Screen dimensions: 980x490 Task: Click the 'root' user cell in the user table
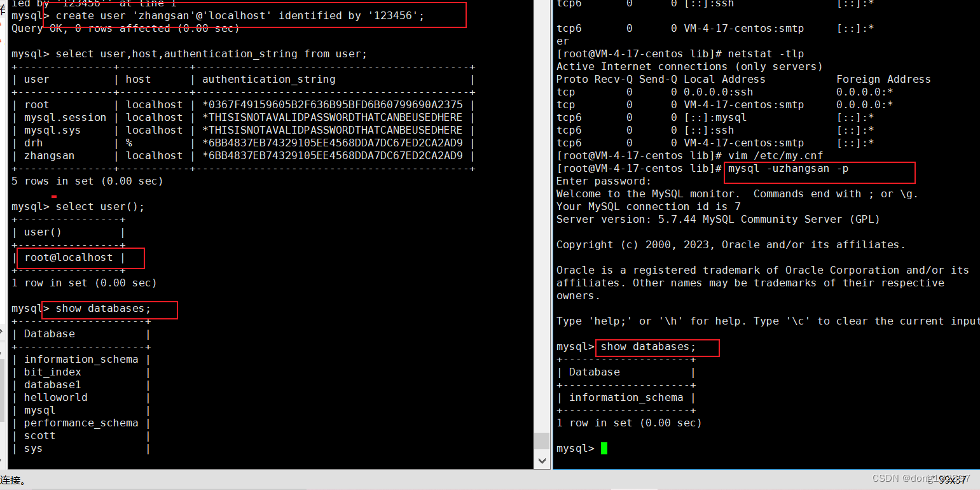[36, 105]
